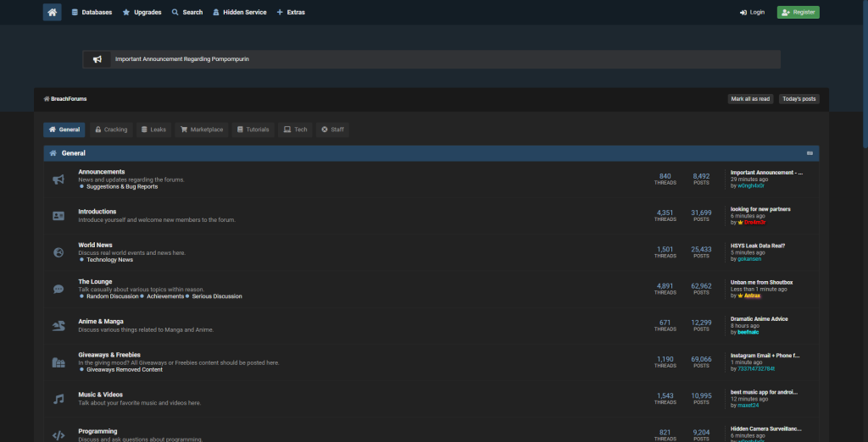The width and height of the screenshot is (868, 442).
Task: Click the icon beside Anime & Manga
Action: click(x=58, y=326)
